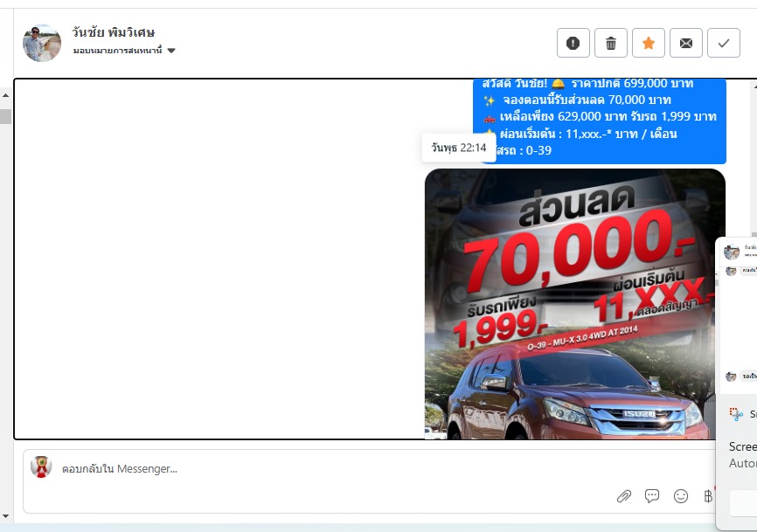Open the Isuzu MU-X discount promo image
Viewport: 757px width, 532px height.
tap(575, 304)
